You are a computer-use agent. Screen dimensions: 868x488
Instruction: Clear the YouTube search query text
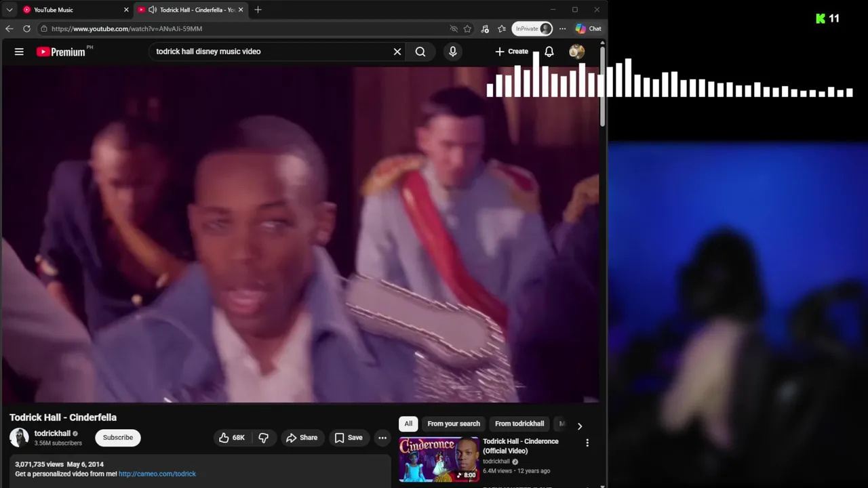click(397, 52)
